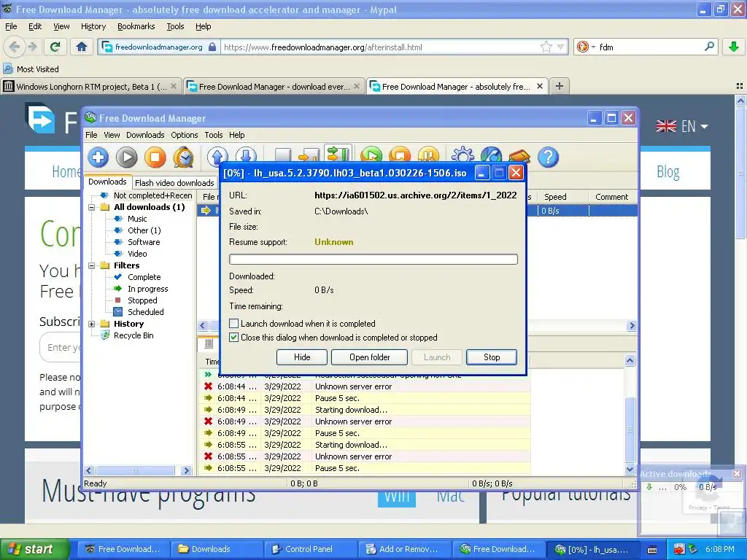Select the Scheduled filter

pos(145,312)
